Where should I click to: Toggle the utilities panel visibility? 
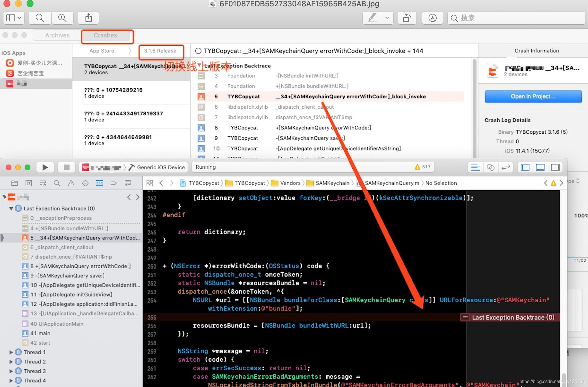(555, 167)
